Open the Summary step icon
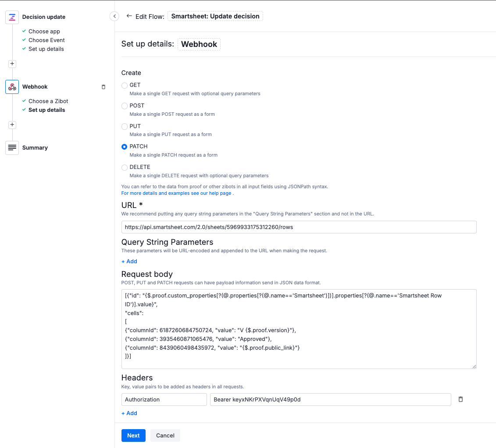496x448 pixels. tap(12, 147)
